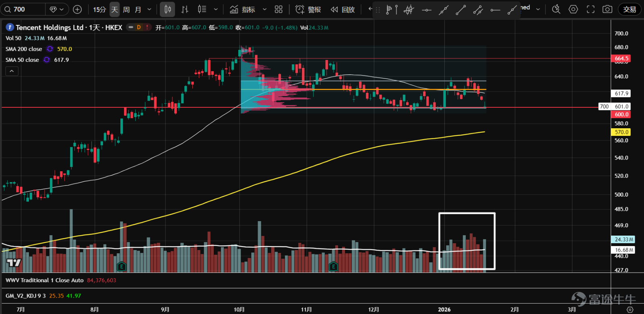Click the TradingView logo in chart corner

(14, 263)
